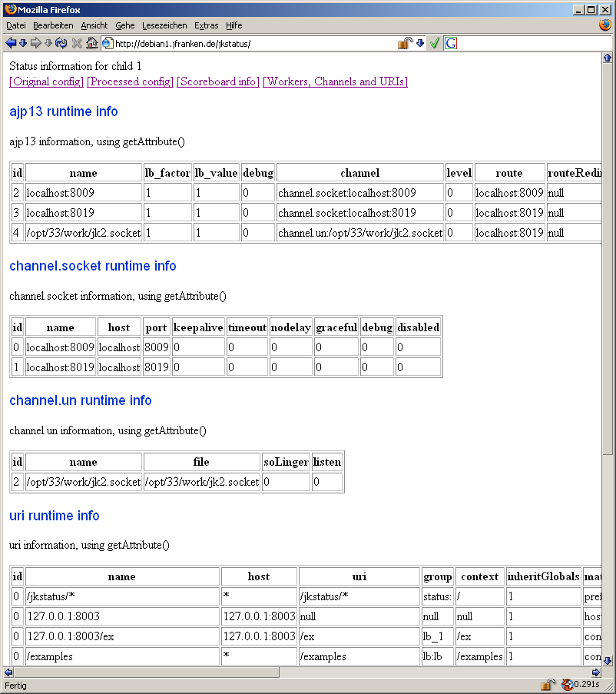The image size is (616, 694).
Task: Open the Back history dropdown arrow
Action: (x=23, y=43)
